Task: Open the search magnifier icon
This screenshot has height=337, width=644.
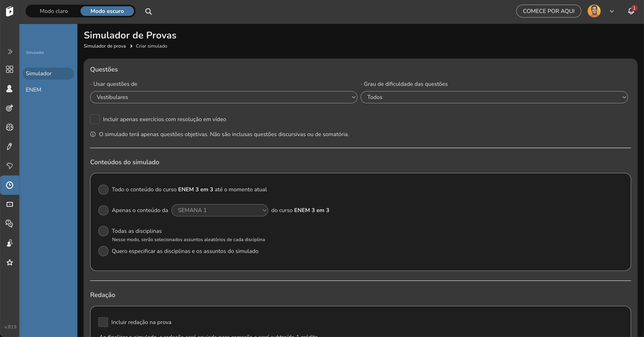Action: click(x=148, y=11)
